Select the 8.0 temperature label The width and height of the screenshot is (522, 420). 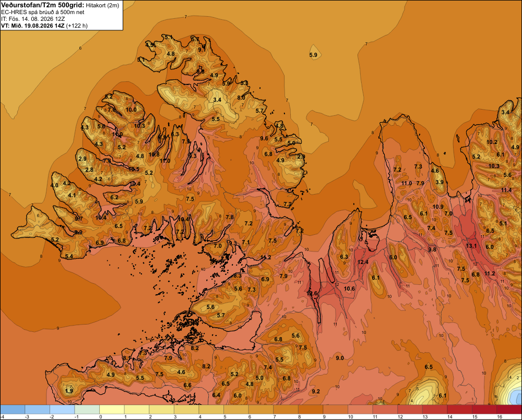click(x=241, y=98)
